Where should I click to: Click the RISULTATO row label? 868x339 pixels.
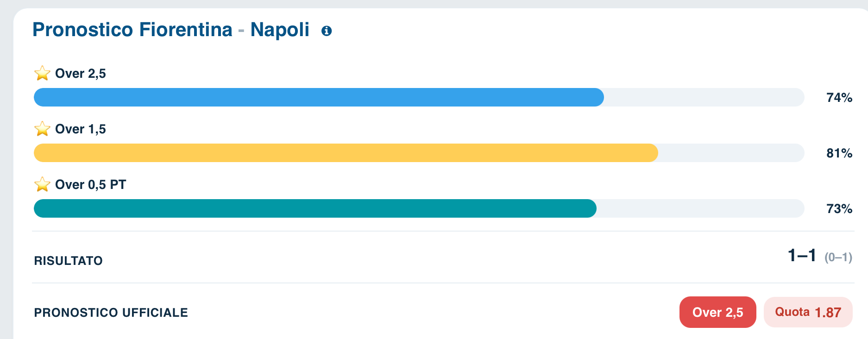coord(69,261)
